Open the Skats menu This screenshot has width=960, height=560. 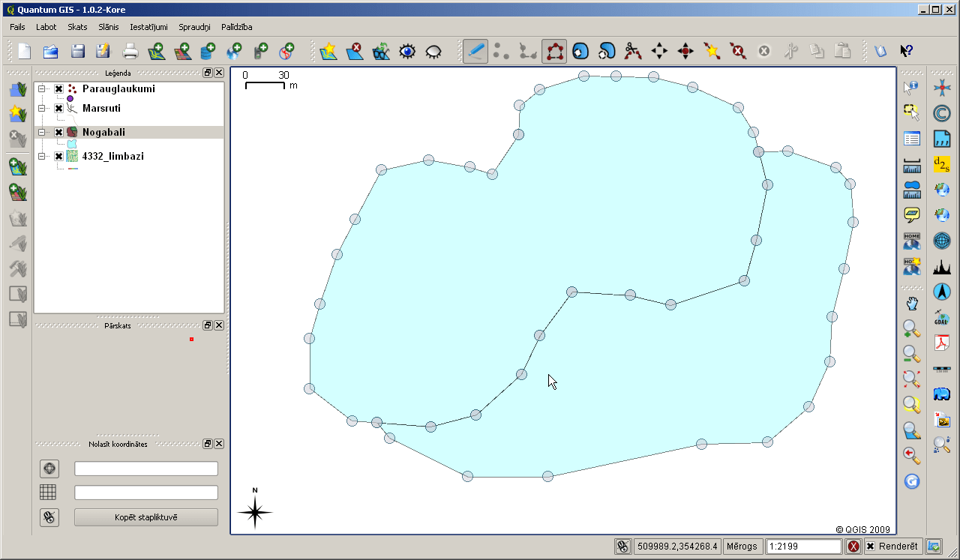(77, 27)
